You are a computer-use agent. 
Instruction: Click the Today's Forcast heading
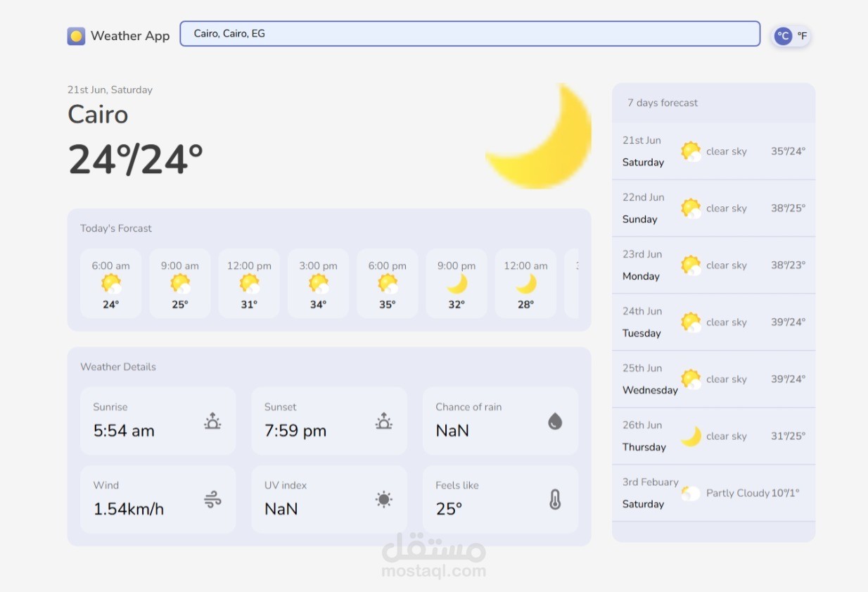[116, 229]
